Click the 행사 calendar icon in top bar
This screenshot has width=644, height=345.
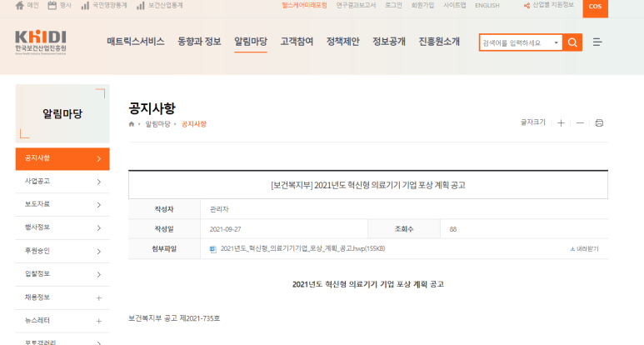click(52, 5)
